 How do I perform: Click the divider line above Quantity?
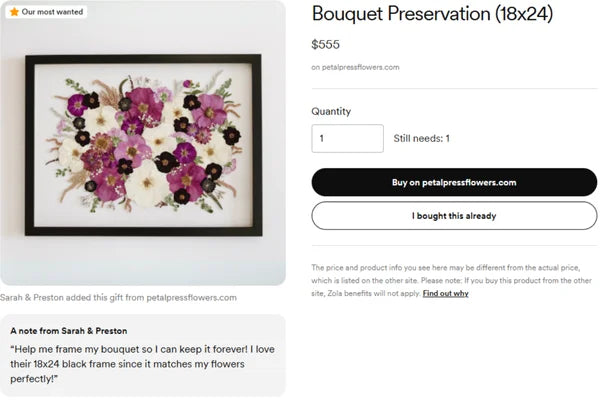tap(454, 89)
